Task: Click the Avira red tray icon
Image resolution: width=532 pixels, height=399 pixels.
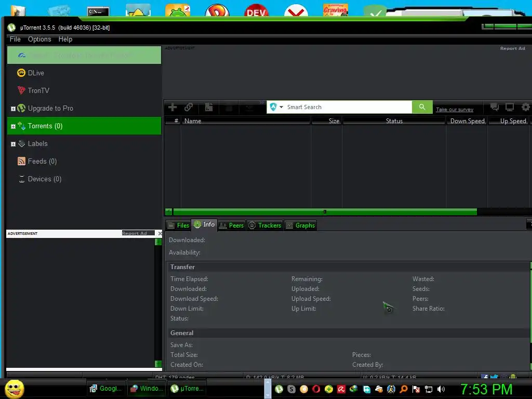Action: point(341,389)
